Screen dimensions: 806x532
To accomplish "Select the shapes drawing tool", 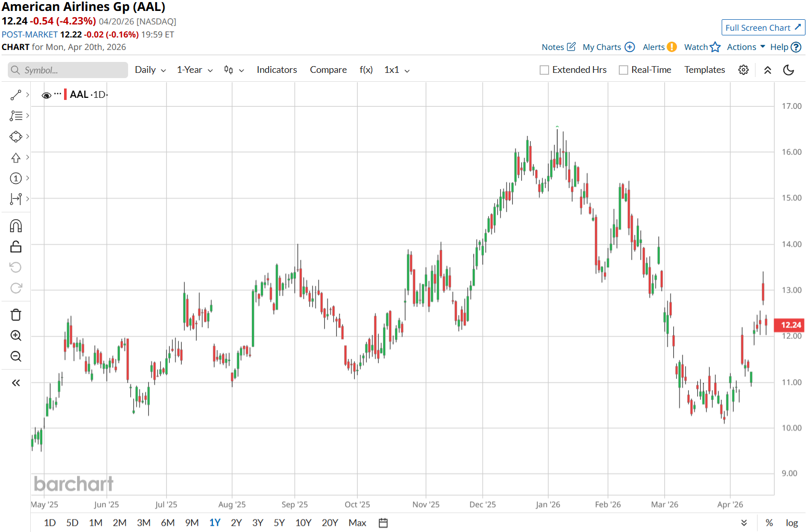I will pyautogui.click(x=16, y=136).
